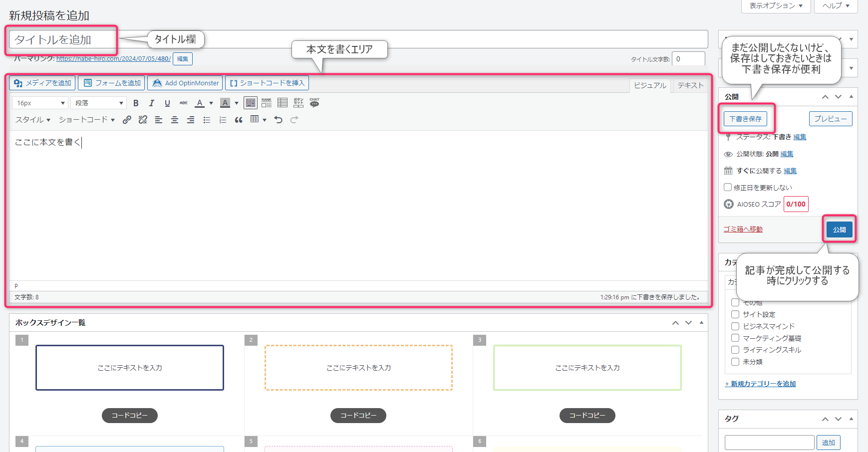Screen dimensions: 868x452
Task: Switch to ビジュアル editor tab
Action: (650, 86)
